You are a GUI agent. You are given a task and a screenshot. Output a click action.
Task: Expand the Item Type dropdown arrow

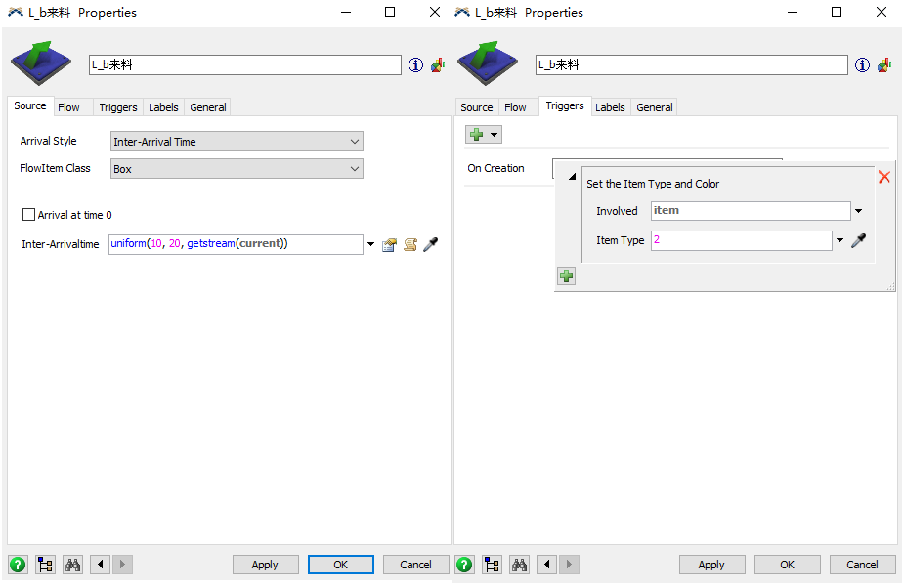[840, 240]
